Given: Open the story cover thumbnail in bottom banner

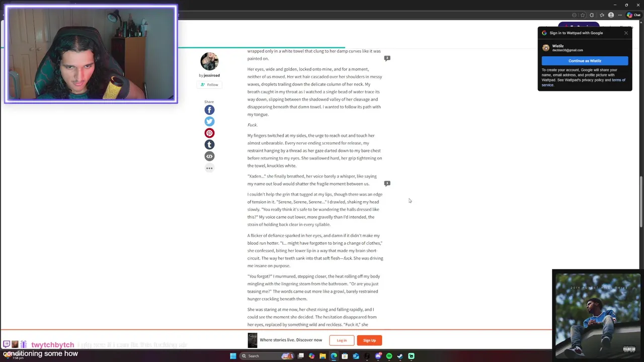Looking at the screenshot, I should [x=252, y=340].
